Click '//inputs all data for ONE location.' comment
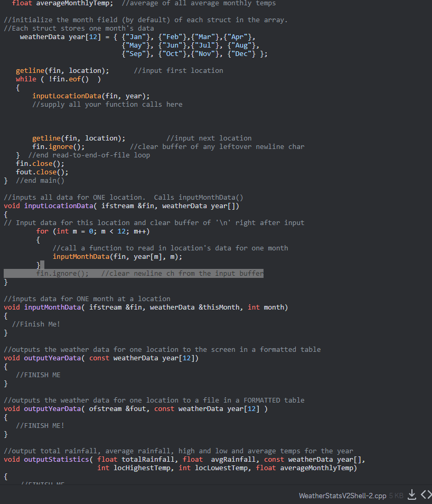Screen dimensions: 432x504 (x=74, y=198)
